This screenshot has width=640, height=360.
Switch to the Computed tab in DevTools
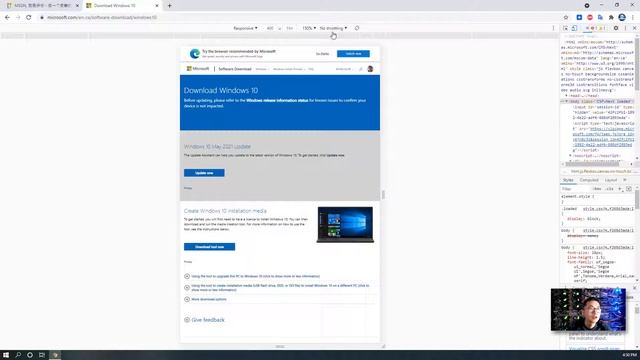589,180
